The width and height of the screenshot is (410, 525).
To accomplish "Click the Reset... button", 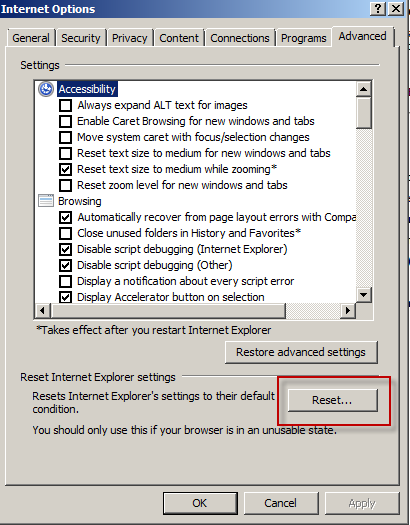I will 332,400.
